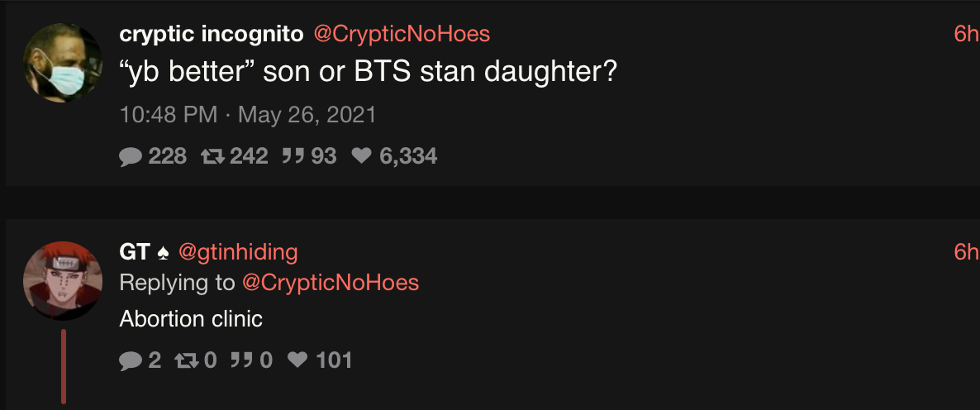Click the red thread line below GT's avatar
This screenshot has height=410, width=980.
click(63, 366)
